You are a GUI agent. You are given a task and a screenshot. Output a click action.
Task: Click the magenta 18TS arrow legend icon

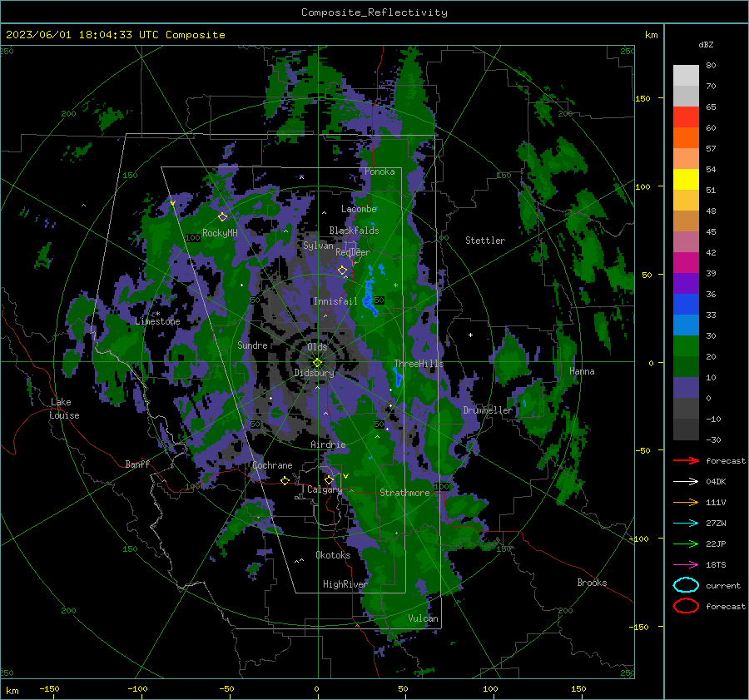click(x=686, y=565)
